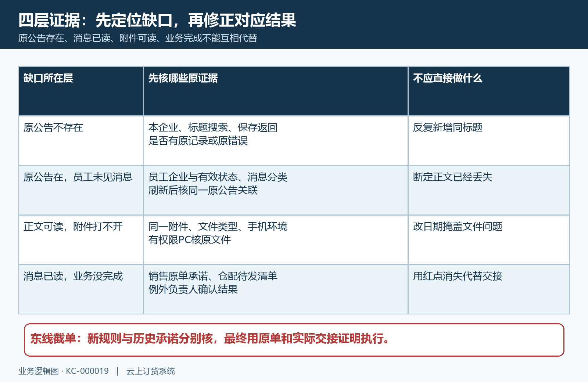
Task: Click the cell 原公告在，员工未见消息
Action: [x=81, y=190]
